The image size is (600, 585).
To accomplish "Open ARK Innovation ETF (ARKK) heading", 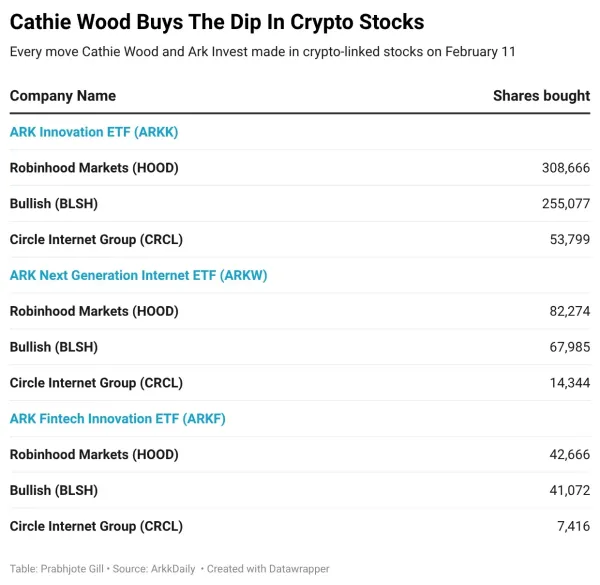I will click(x=94, y=132).
